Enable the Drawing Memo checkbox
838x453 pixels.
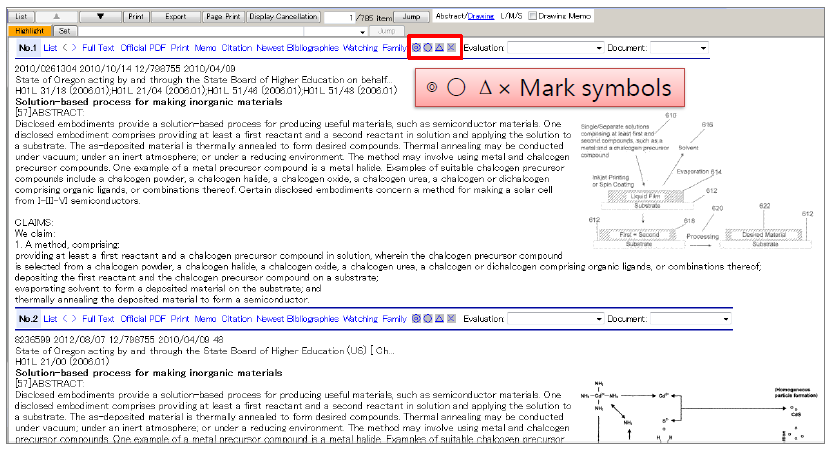(532, 16)
